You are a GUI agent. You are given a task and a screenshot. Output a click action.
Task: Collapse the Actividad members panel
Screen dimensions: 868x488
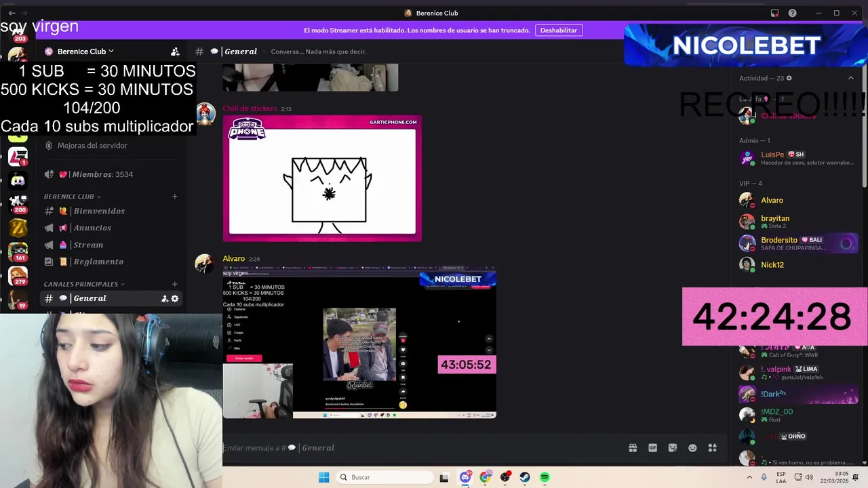coord(851,78)
